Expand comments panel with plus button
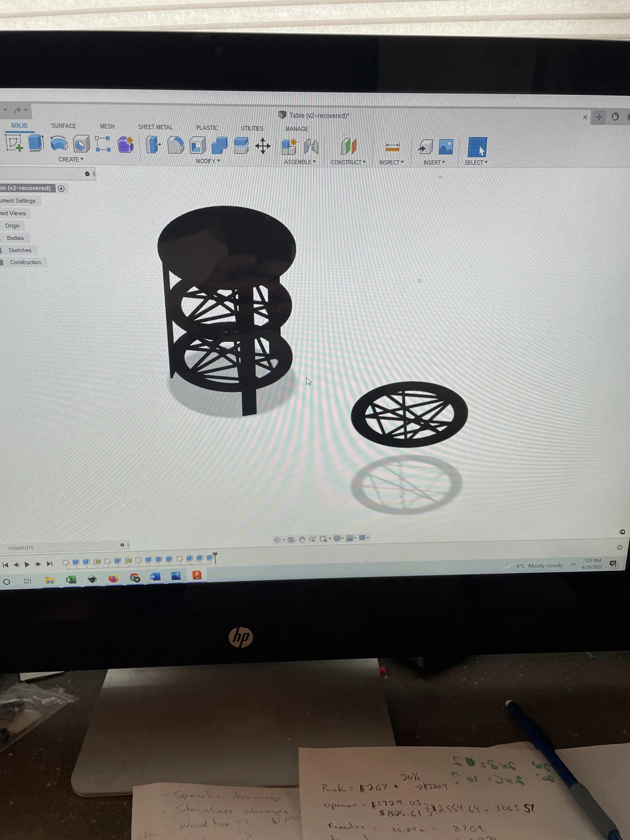The width and height of the screenshot is (630, 840). (122, 545)
